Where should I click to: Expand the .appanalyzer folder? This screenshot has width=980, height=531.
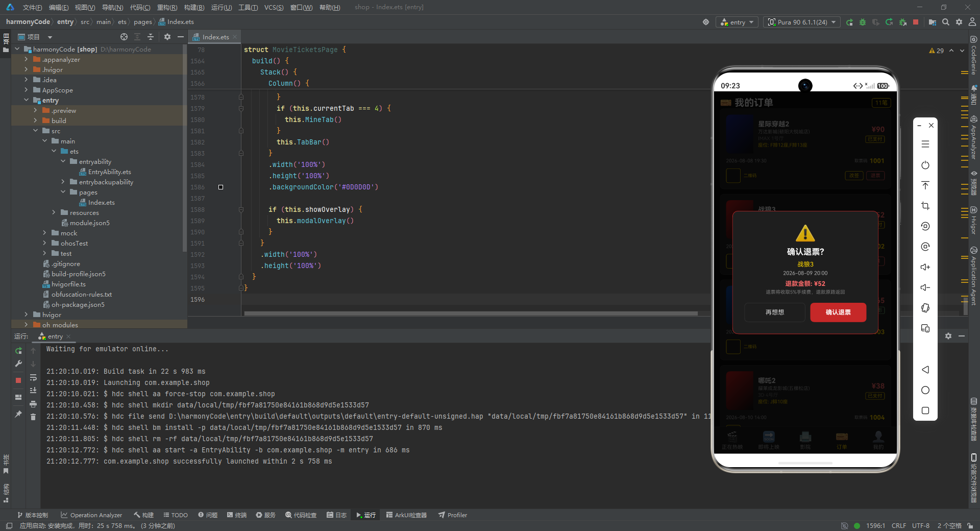(x=26, y=59)
